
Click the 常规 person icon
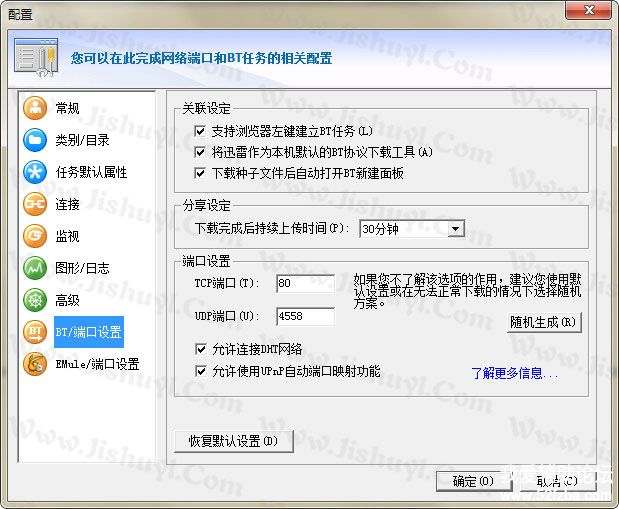[35, 108]
